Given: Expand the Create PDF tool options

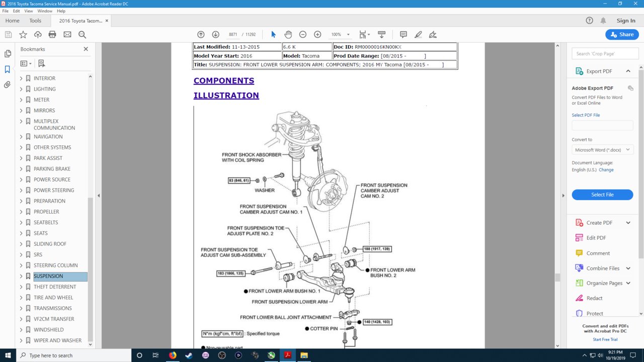Looking at the screenshot, I should pos(628,223).
